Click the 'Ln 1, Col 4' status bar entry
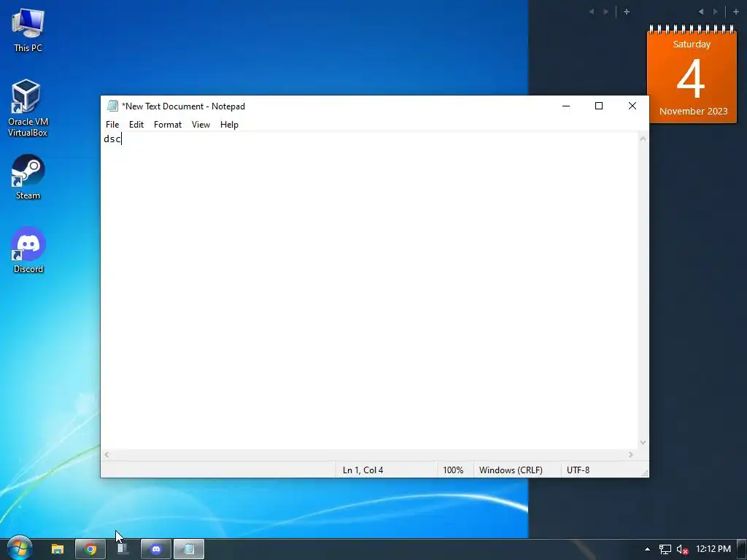Image resolution: width=747 pixels, height=560 pixels. pos(363,470)
